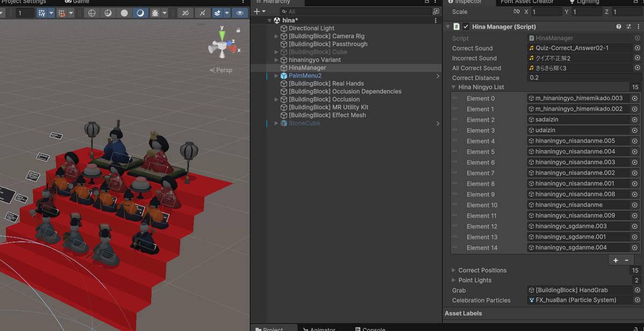644x331 pixels.
Task: Expand [BuildingBlock] Camera Rig node
Action: coord(276,36)
